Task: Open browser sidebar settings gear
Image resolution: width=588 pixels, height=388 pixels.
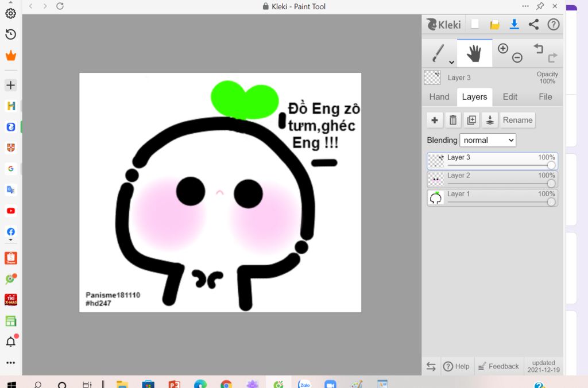Action: (11, 14)
